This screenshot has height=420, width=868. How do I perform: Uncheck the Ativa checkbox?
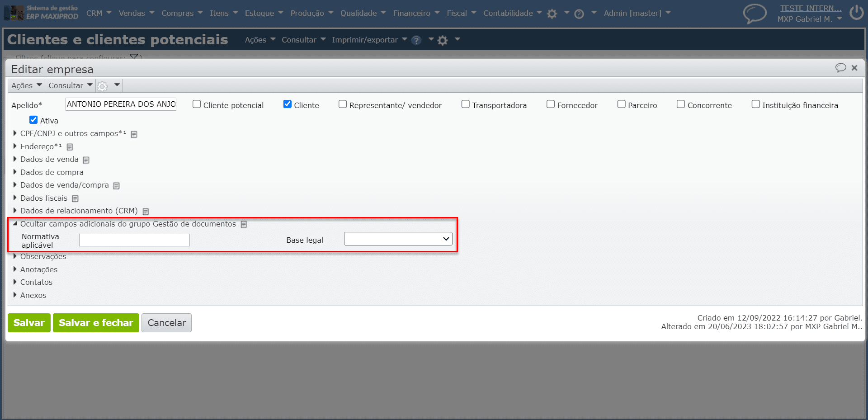pyautogui.click(x=33, y=120)
